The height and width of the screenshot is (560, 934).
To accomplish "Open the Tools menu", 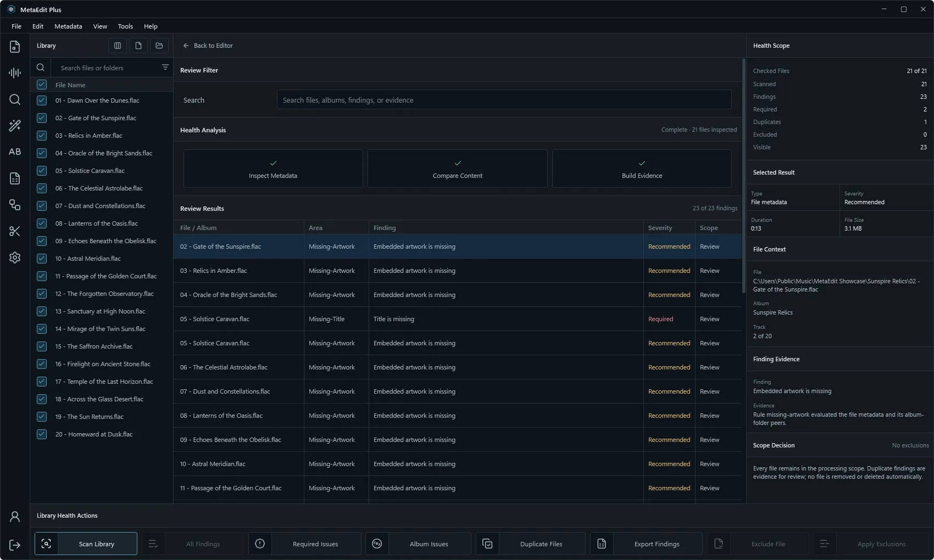I will click(x=125, y=26).
